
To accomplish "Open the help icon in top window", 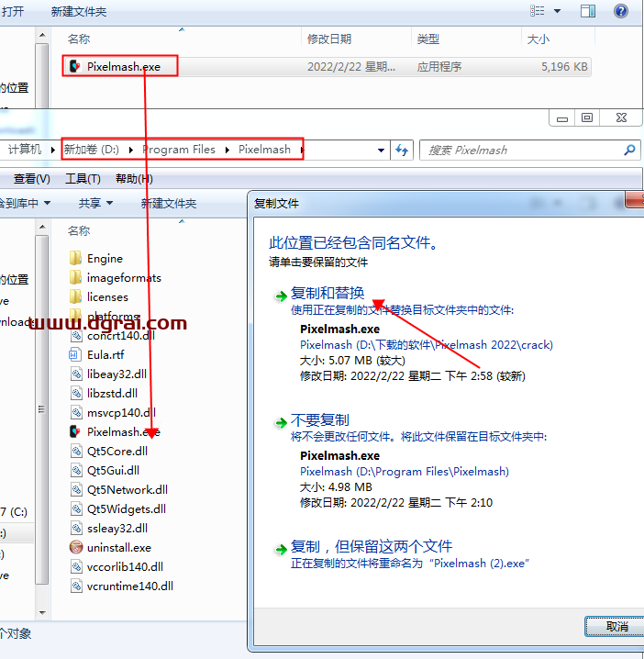I will tap(620, 11).
